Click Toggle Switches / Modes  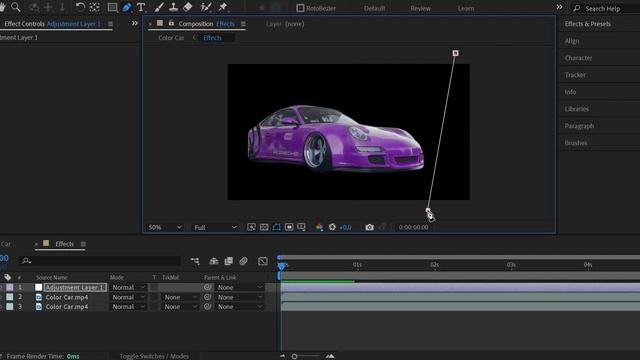coord(154,356)
